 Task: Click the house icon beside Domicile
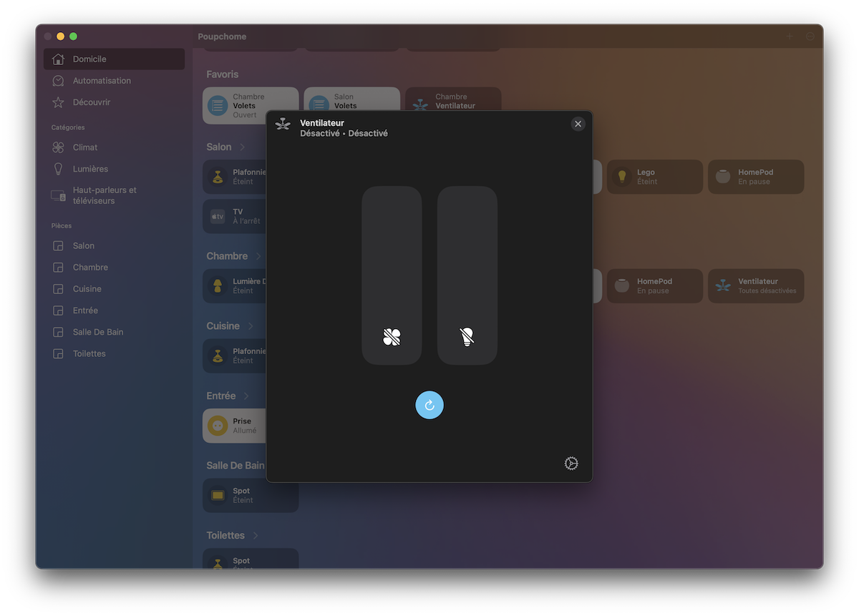click(59, 59)
